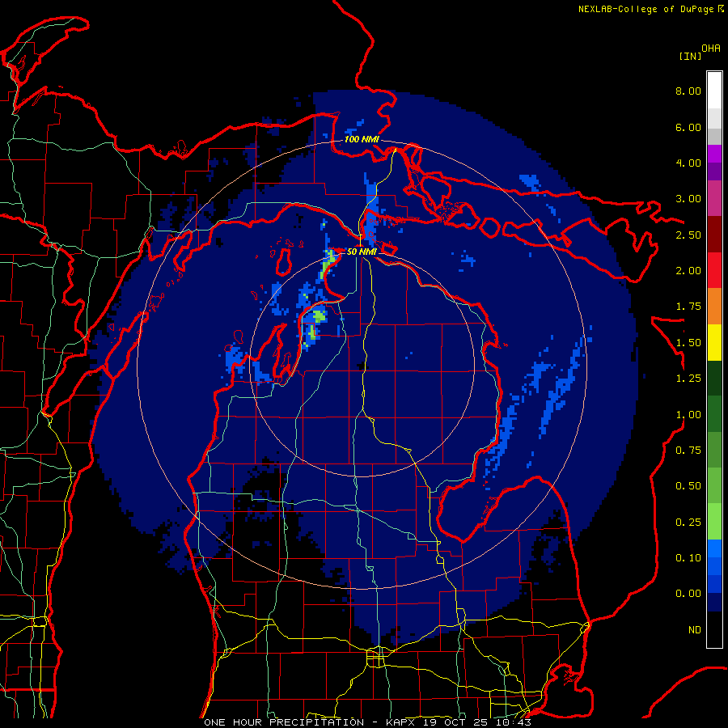Screen dimensions: 728x728
Task: Select the magenta swatch in the color scale
Action: (714, 154)
